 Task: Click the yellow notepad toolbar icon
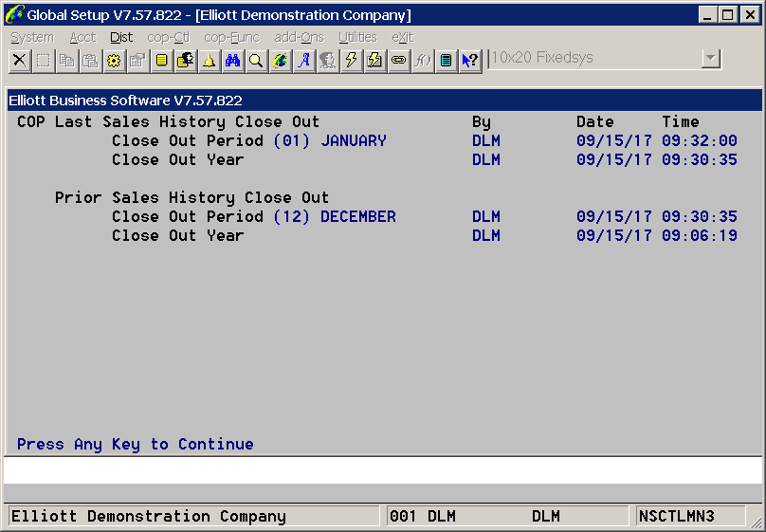point(162,61)
